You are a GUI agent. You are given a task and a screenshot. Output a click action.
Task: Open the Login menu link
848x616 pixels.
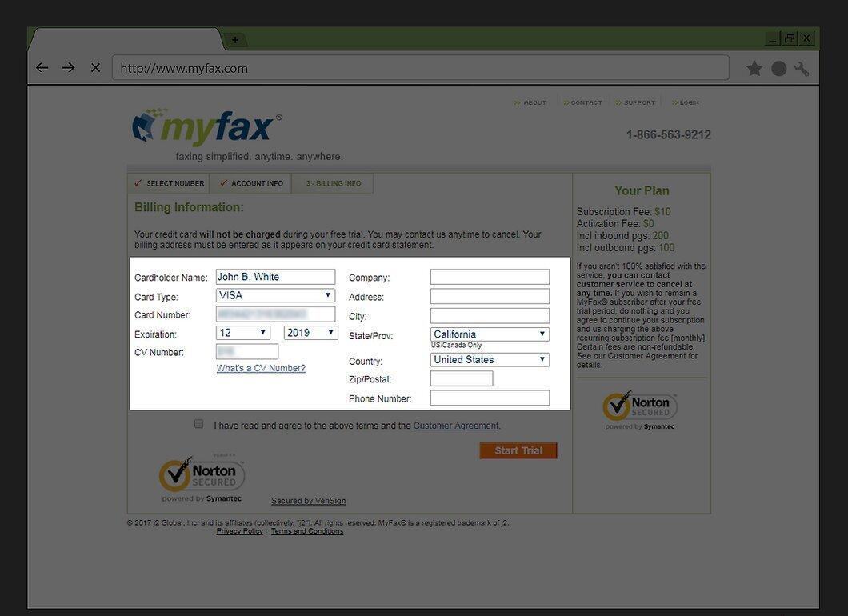coord(686,102)
